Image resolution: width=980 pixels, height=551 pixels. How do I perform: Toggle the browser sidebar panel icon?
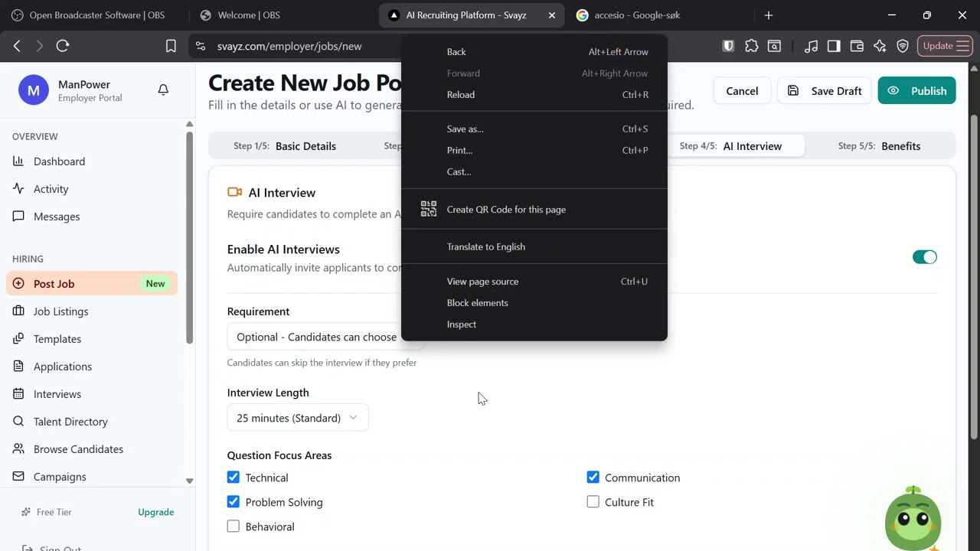click(x=834, y=46)
